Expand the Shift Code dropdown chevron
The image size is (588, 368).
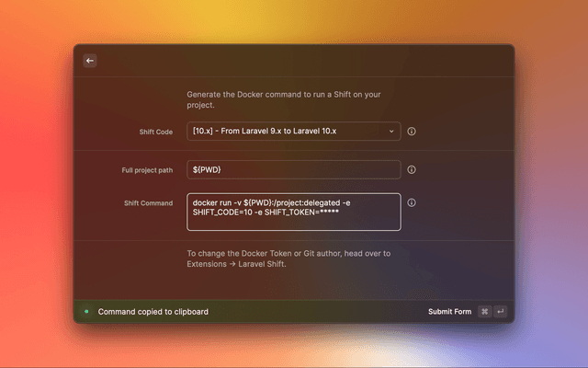(391, 132)
